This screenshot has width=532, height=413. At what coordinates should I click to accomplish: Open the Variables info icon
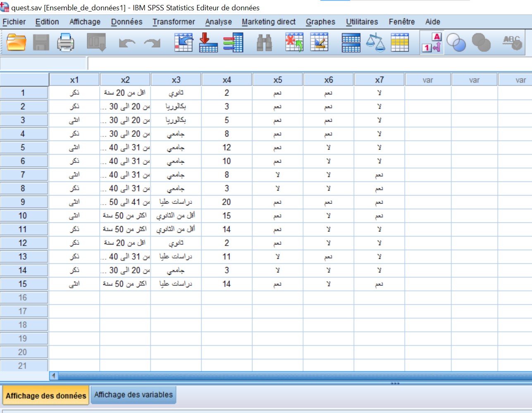(233, 42)
